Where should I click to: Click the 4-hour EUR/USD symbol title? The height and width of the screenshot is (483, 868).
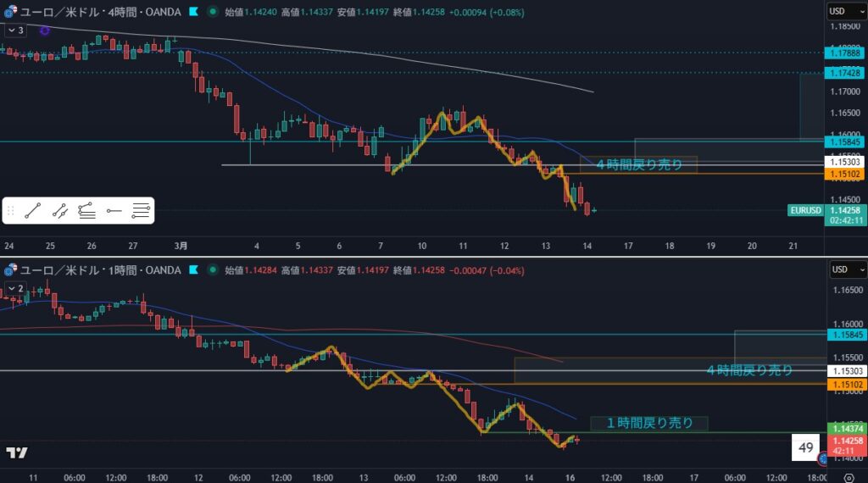coord(100,12)
